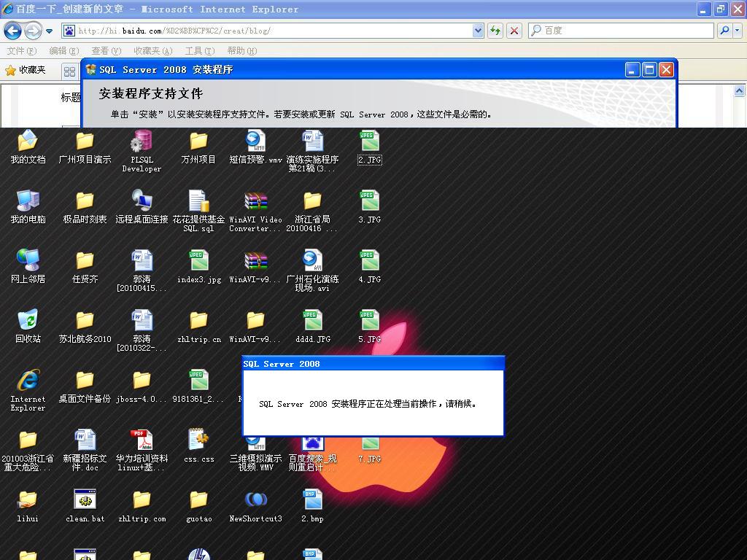Click the 华为培训资料 PDF file icon

pyautogui.click(x=142, y=441)
